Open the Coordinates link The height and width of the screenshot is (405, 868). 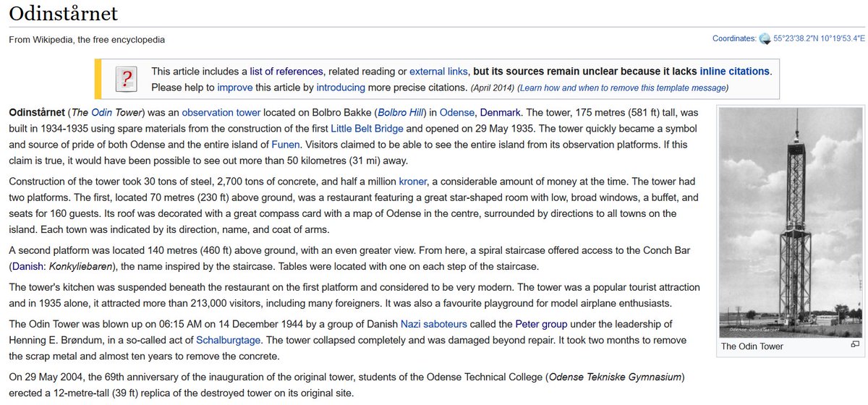tap(733, 39)
